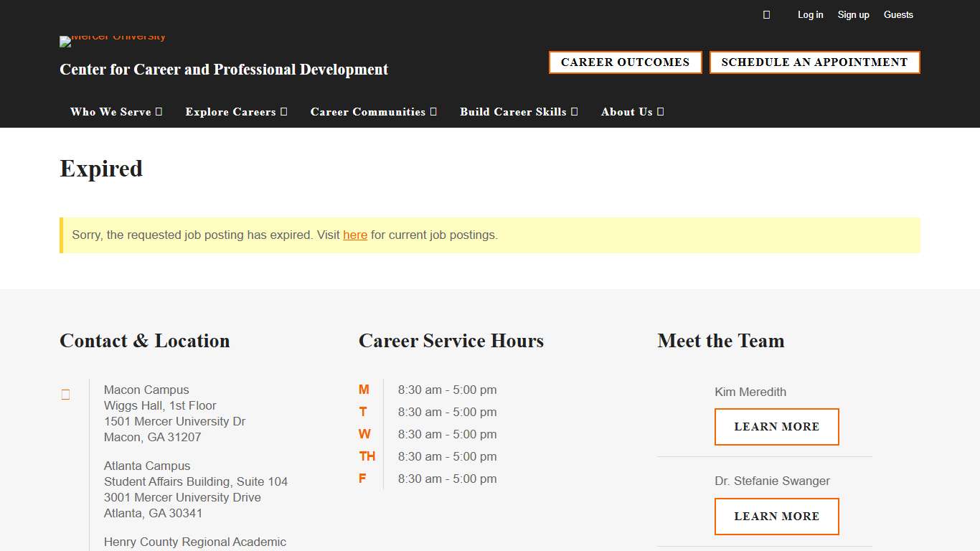Viewport: 980px width, 551px height.
Task: Click the 'here' link for current job postings
Action: [x=355, y=235]
